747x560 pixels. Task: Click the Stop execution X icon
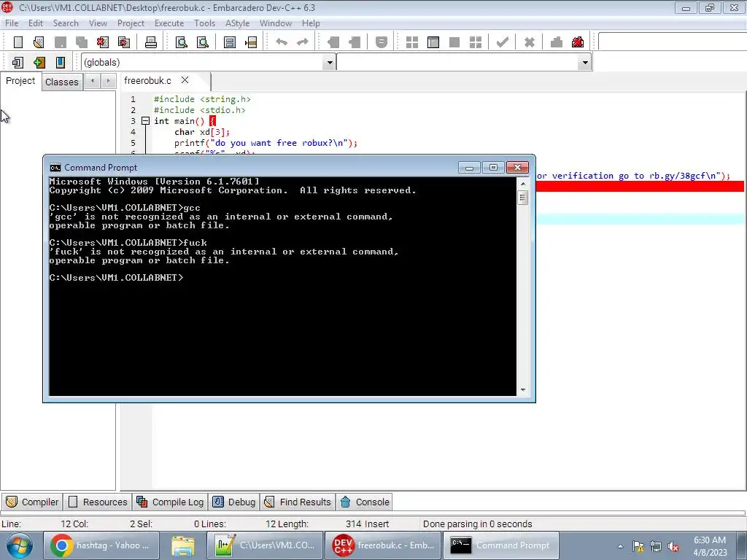530,42
